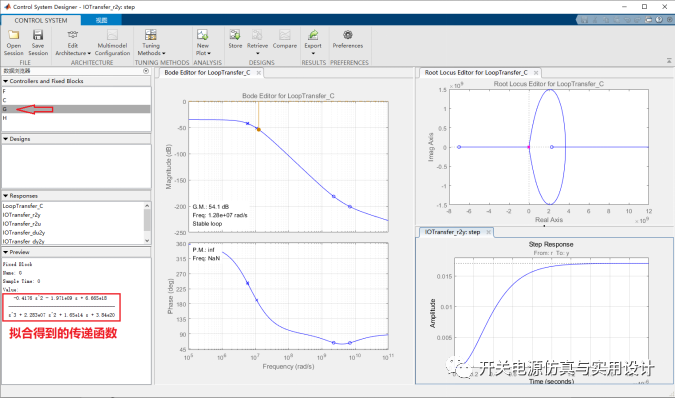
Task: Close the Bode Editor tab
Action: tap(259, 72)
